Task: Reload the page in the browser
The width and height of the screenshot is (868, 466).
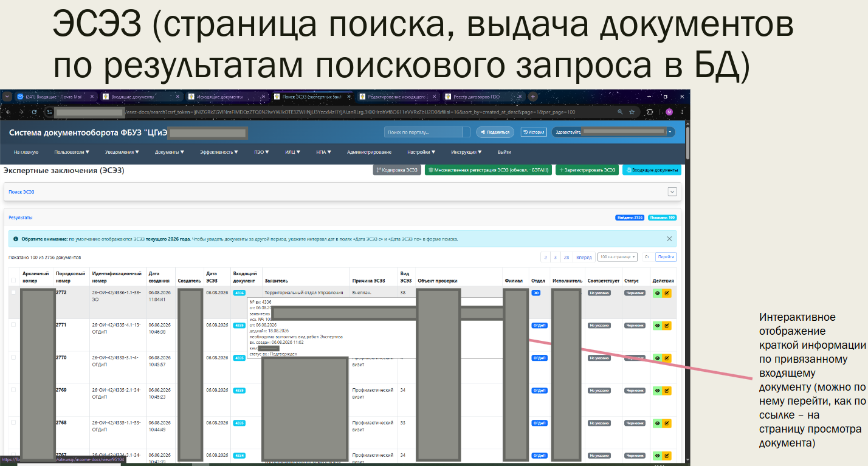Action: [34, 112]
